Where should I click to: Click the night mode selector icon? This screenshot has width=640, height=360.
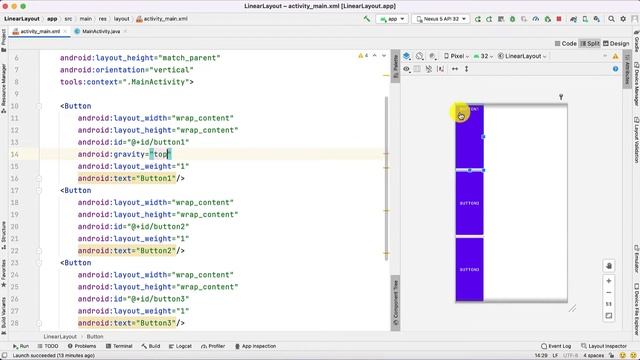point(433,56)
